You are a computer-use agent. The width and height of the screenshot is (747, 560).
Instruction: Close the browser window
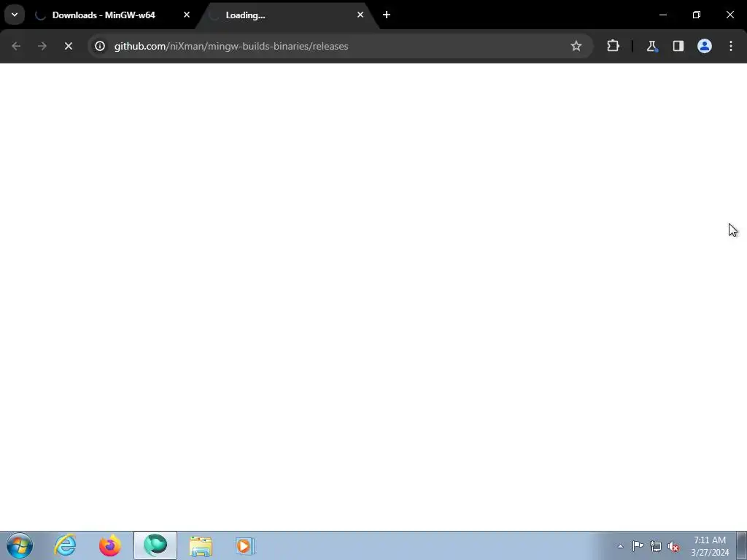(729, 15)
